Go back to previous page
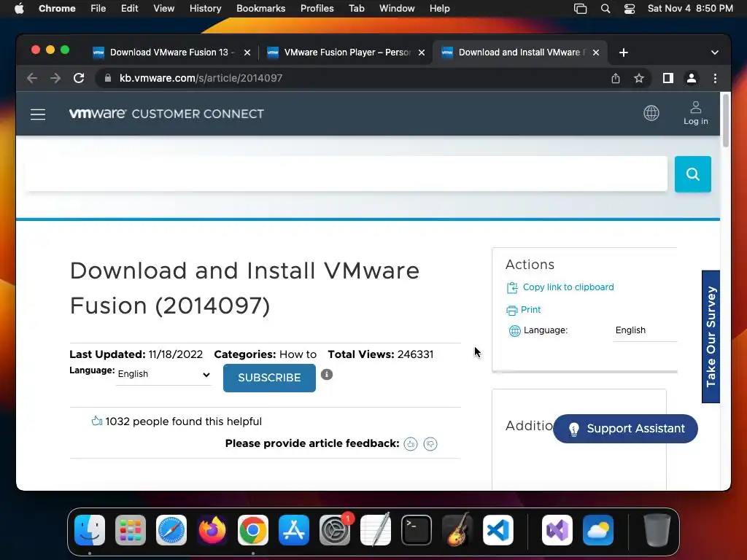 pos(32,78)
